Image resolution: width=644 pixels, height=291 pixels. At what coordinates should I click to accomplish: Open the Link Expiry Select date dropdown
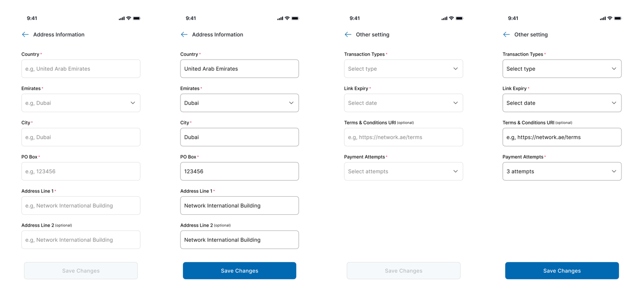[403, 103]
